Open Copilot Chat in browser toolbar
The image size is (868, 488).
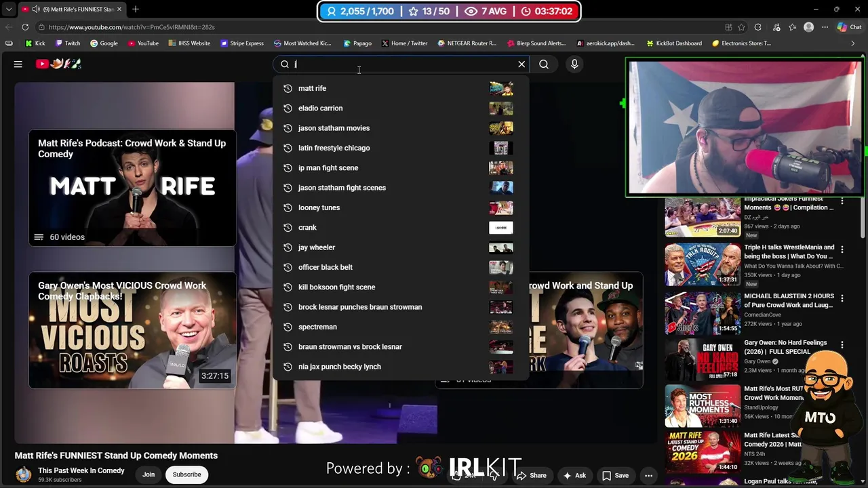(849, 27)
